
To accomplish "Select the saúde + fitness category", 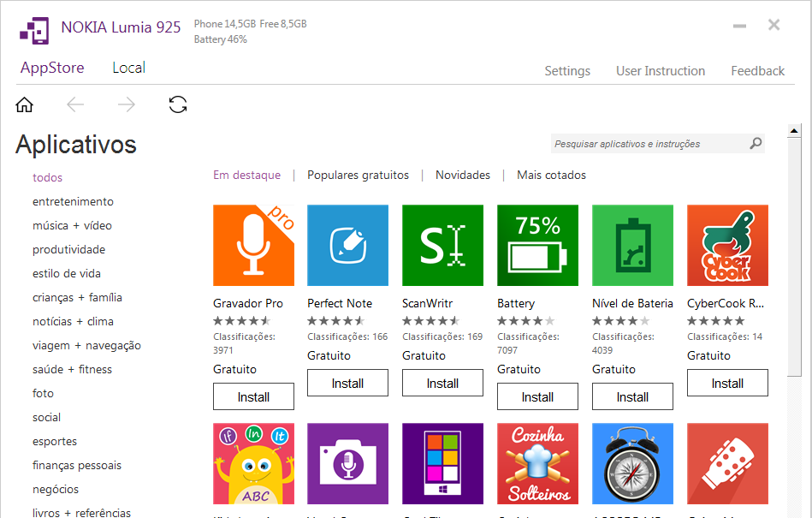I will tap(72, 369).
